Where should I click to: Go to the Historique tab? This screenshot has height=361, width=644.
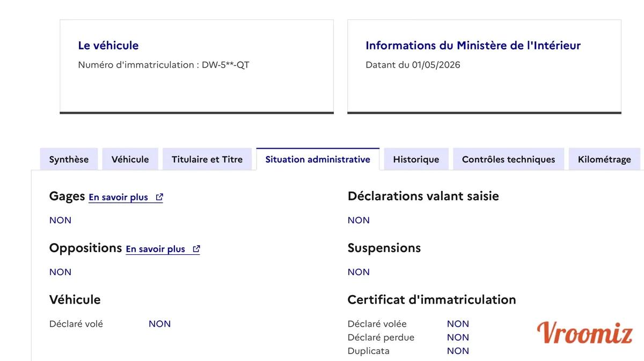[416, 159]
